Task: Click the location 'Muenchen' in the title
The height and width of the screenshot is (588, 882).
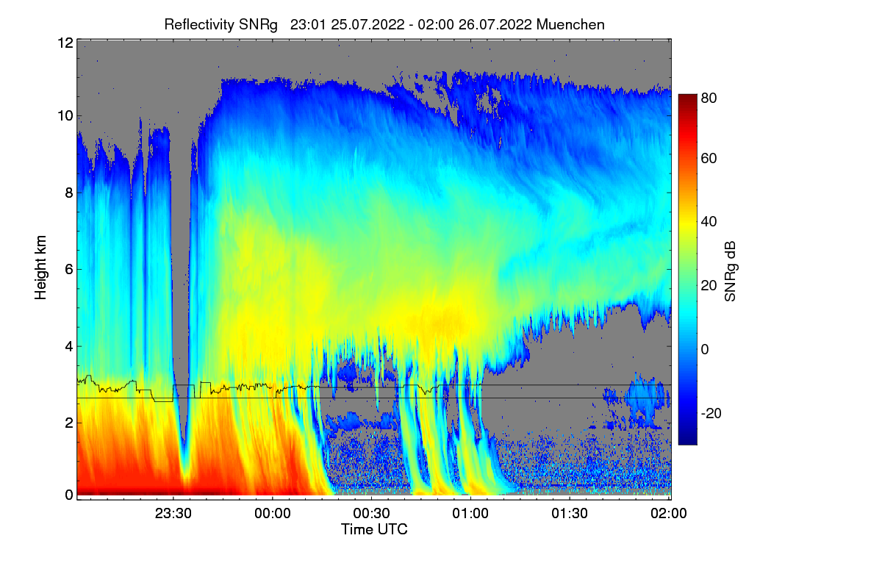Action: [570, 25]
